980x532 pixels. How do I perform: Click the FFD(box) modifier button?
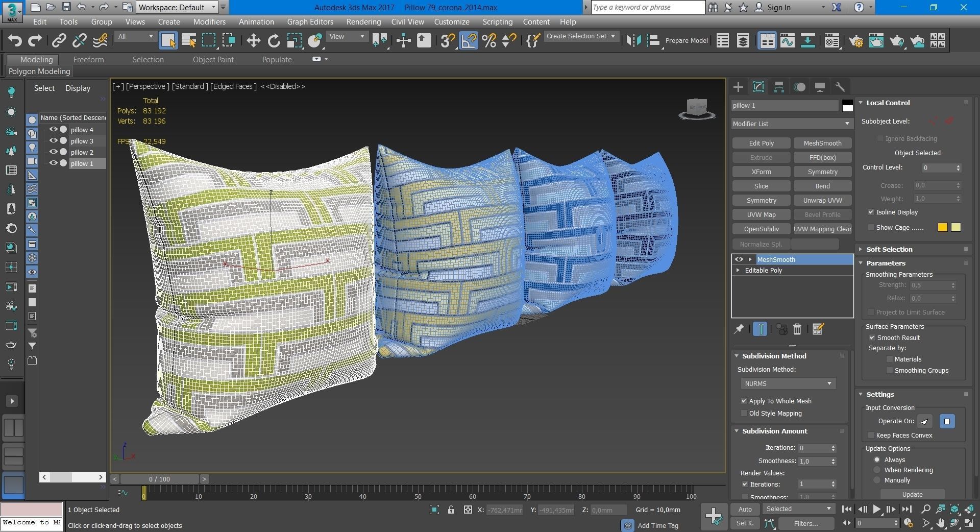[822, 157]
